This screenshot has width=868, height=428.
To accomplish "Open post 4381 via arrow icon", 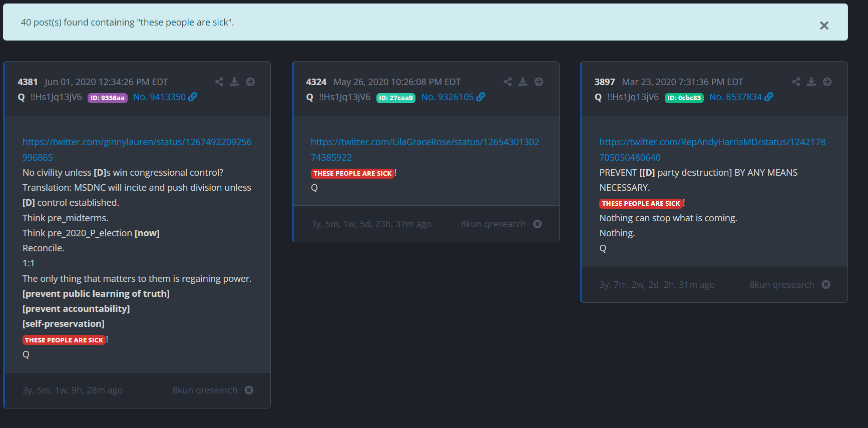I will tap(250, 82).
